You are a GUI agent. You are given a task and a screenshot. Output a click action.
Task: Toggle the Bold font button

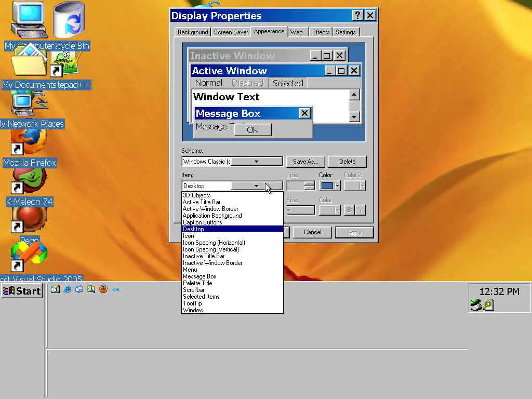[x=349, y=210]
